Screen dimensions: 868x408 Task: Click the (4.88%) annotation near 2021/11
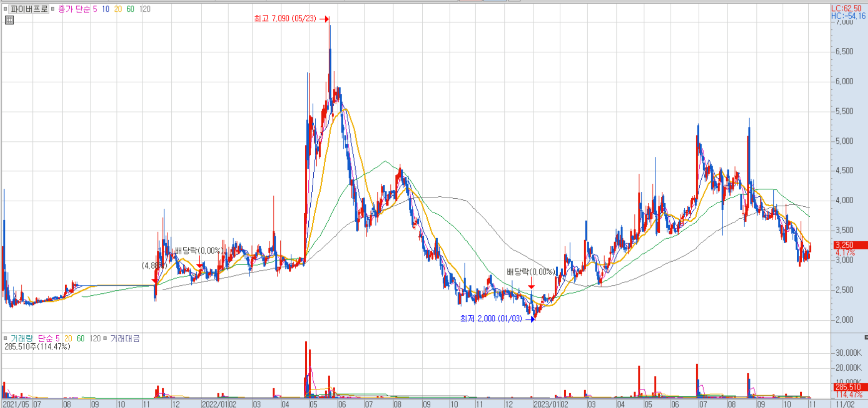(x=154, y=266)
